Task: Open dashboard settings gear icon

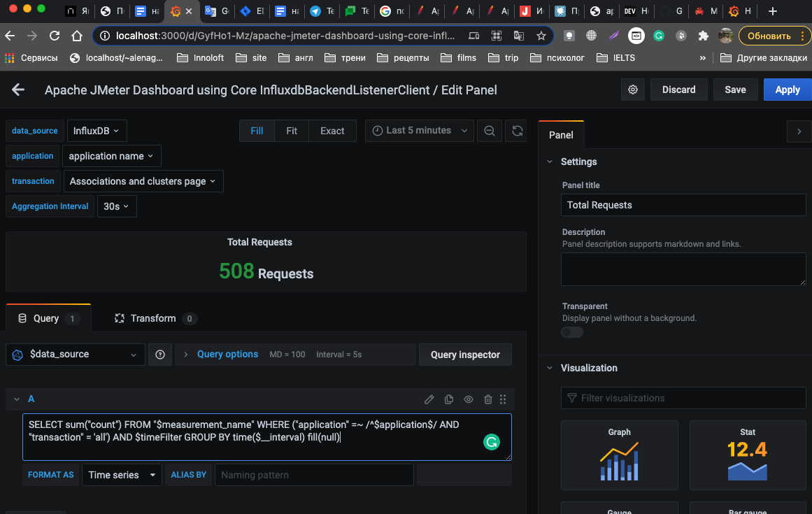Action: [x=633, y=90]
